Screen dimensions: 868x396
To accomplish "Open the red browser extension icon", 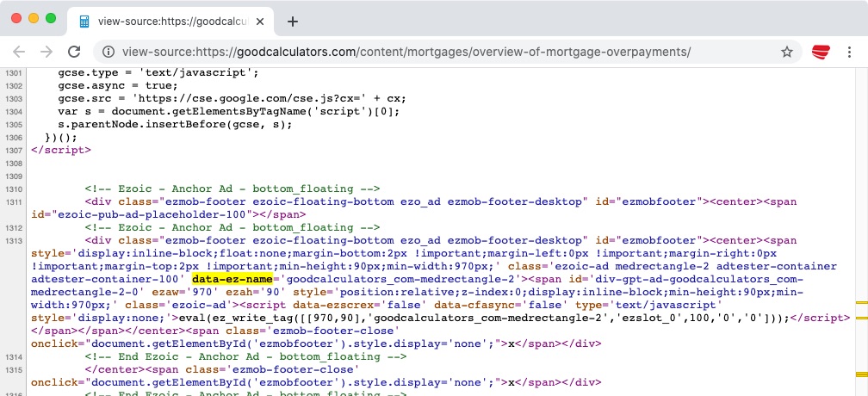I will [821, 52].
